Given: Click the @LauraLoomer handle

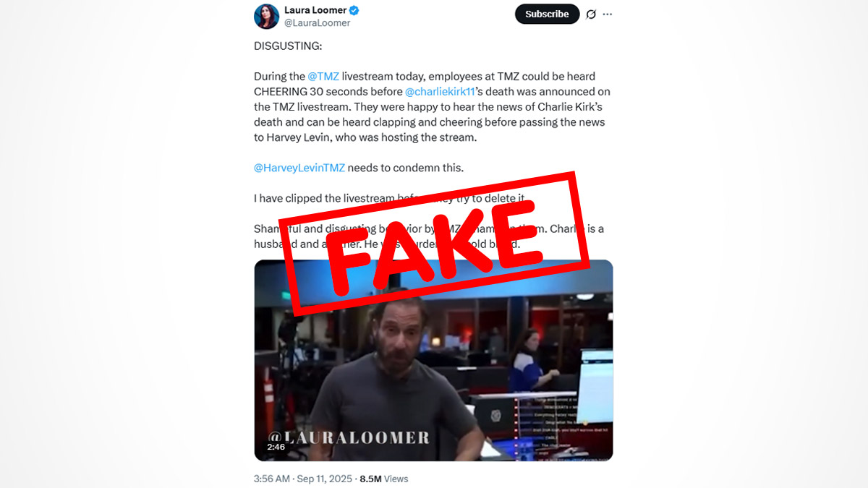Looking at the screenshot, I should [x=317, y=23].
